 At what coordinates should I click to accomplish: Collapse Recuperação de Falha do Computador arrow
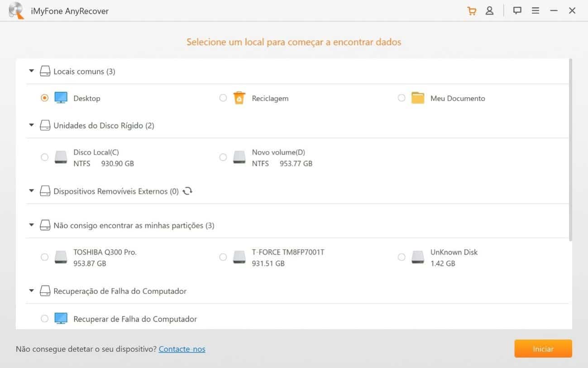click(x=31, y=291)
